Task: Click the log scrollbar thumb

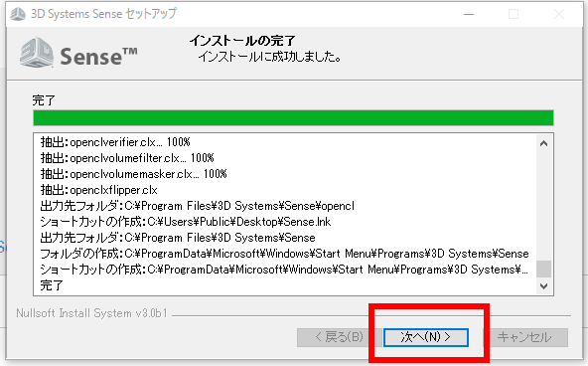Action: click(x=543, y=269)
